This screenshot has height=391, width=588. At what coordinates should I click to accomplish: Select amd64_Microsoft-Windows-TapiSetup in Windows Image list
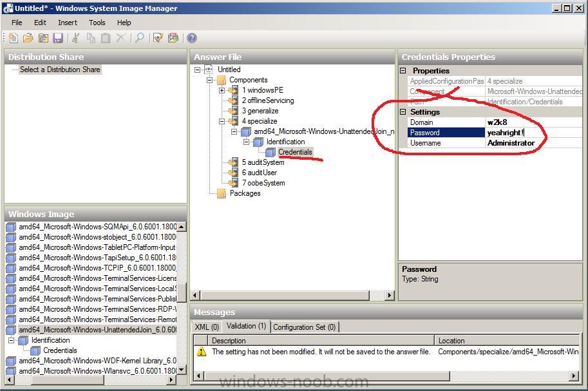97,258
